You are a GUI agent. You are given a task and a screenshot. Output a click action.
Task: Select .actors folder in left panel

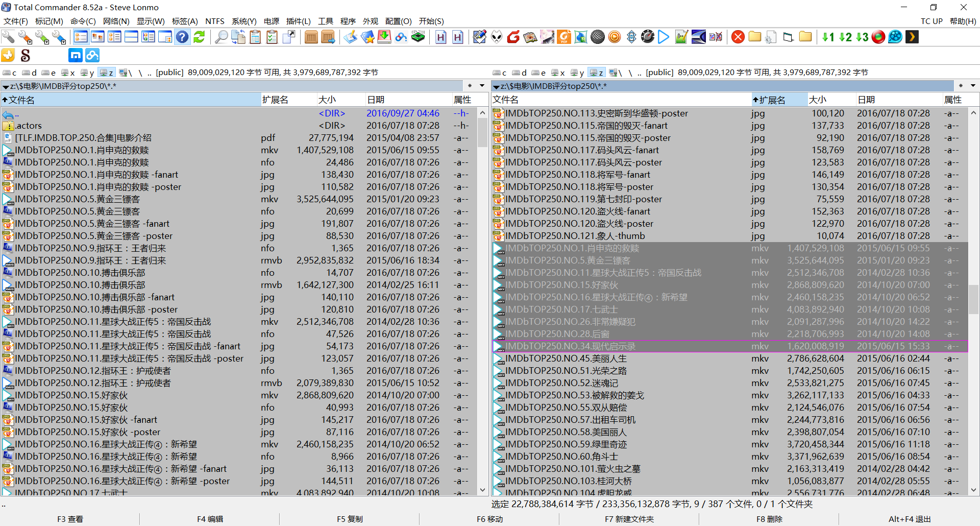pos(238,126)
